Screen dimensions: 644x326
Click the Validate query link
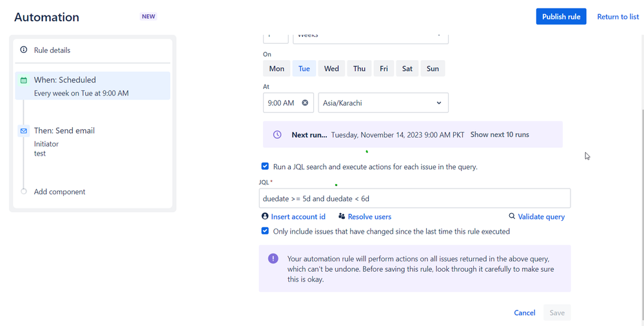542,217
